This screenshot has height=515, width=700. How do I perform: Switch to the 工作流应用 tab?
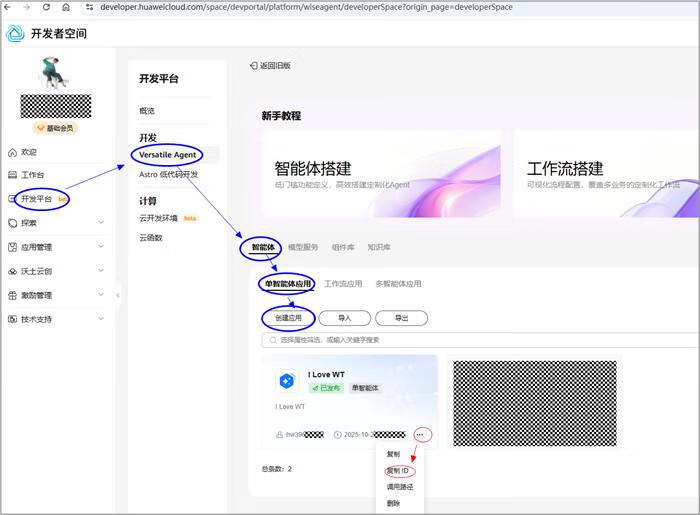(343, 284)
